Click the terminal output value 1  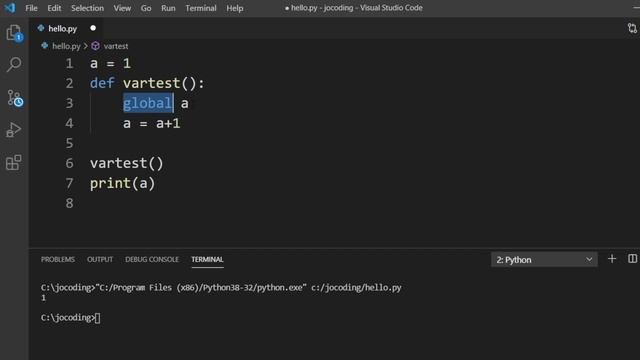(x=43, y=298)
